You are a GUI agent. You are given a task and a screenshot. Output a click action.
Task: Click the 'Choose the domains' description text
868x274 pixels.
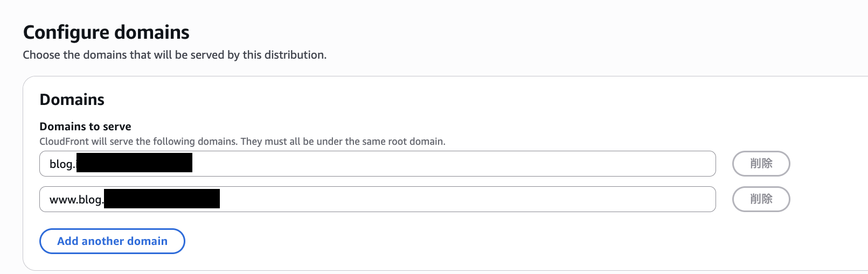pos(175,55)
